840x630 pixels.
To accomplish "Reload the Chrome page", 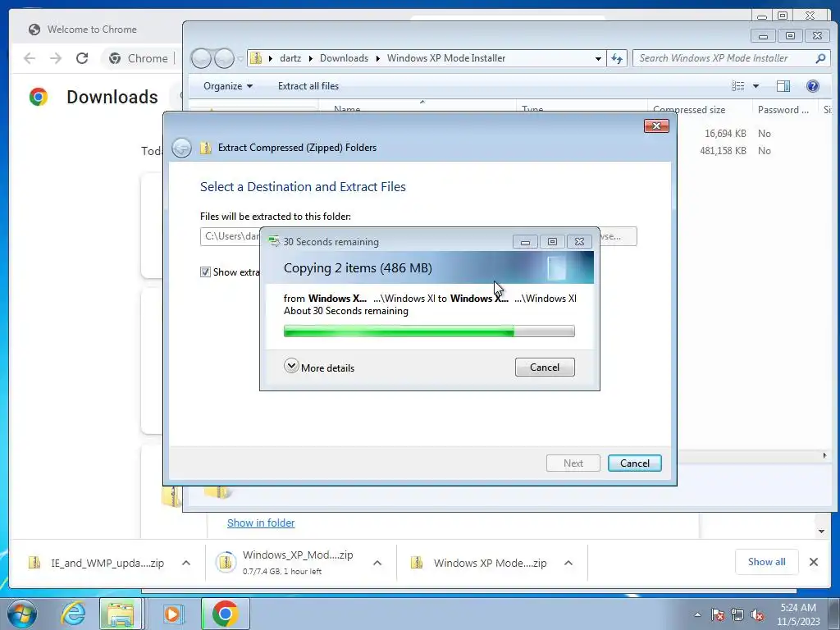I will (x=82, y=58).
